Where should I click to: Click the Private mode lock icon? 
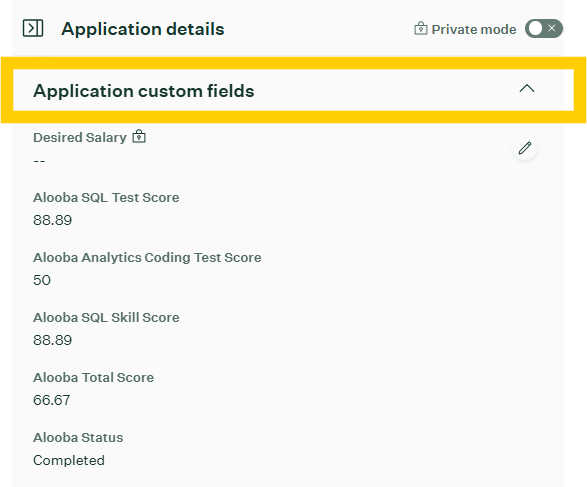[421, 28]
